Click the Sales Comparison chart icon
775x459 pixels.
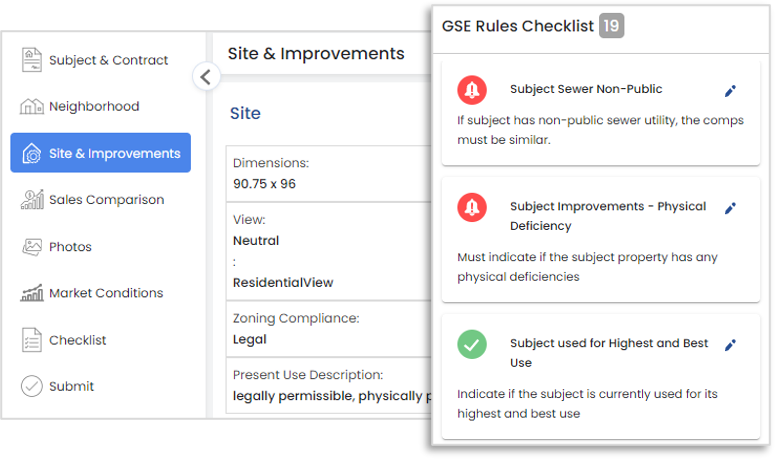click(32, 199)
